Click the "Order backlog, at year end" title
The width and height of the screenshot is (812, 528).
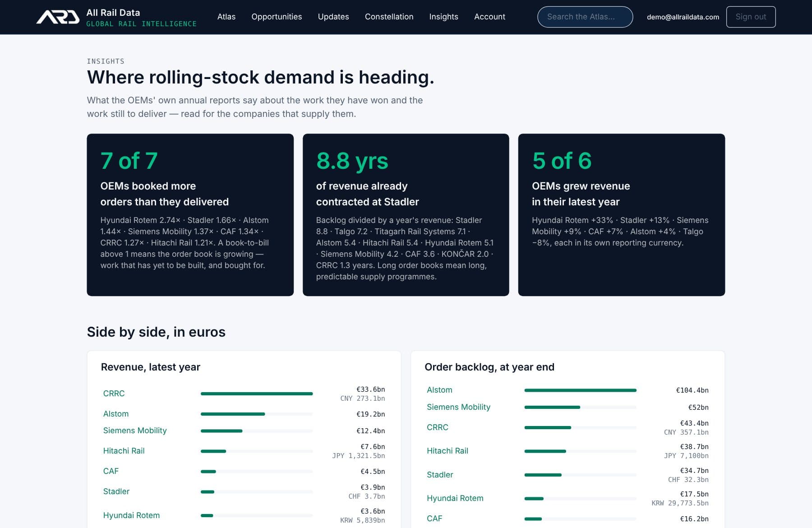click(x=489, y=367)
